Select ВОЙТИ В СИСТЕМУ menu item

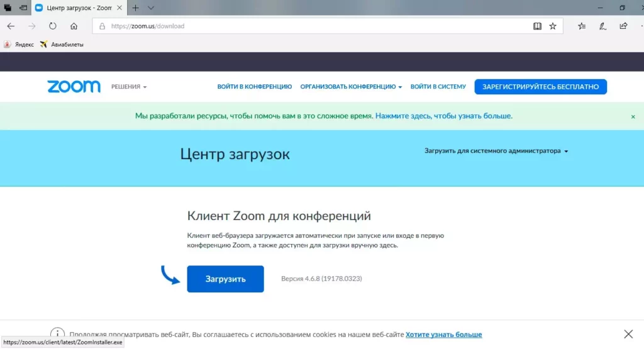(438, 87)
